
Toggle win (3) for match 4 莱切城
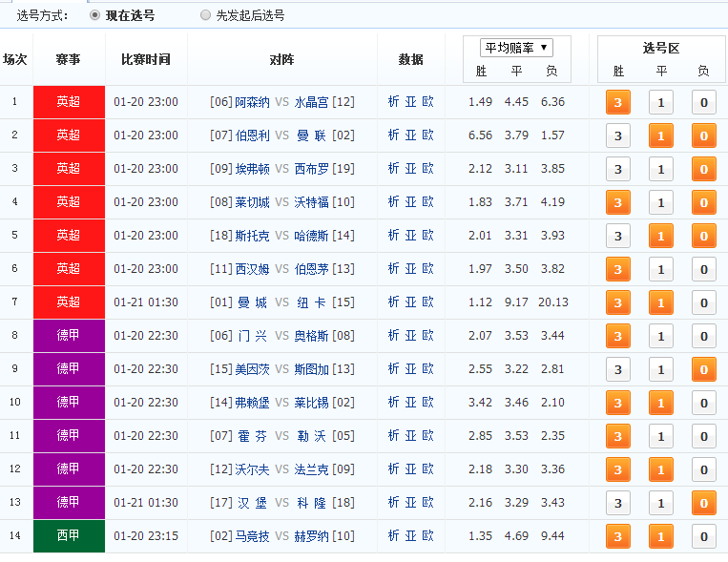[x=618, y=202]
